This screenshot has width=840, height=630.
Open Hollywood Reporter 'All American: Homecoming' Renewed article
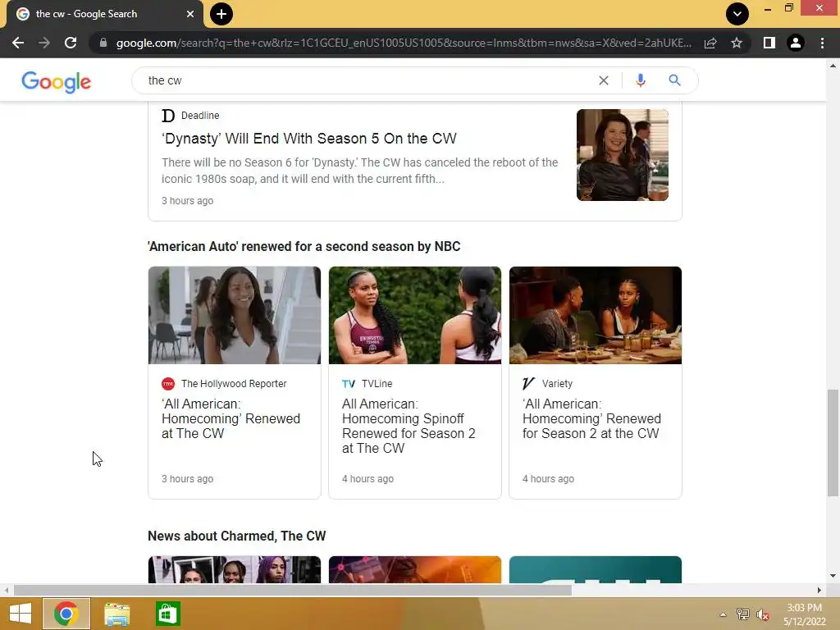pos(231,418)
